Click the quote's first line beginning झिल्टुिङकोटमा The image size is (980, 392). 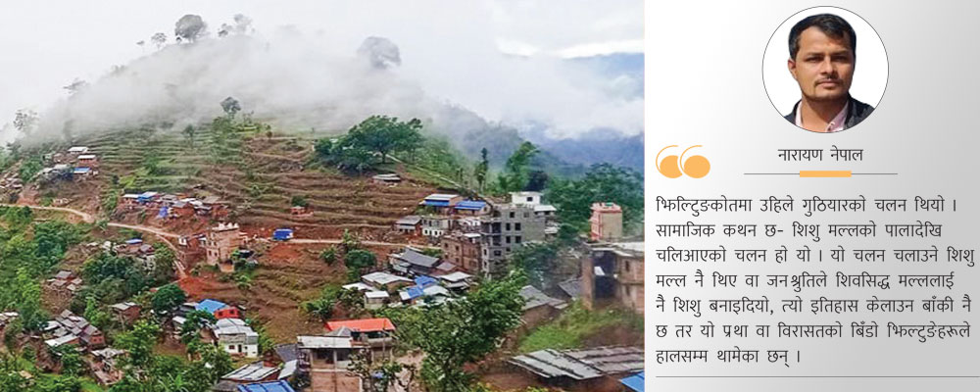tap(807, 205)
